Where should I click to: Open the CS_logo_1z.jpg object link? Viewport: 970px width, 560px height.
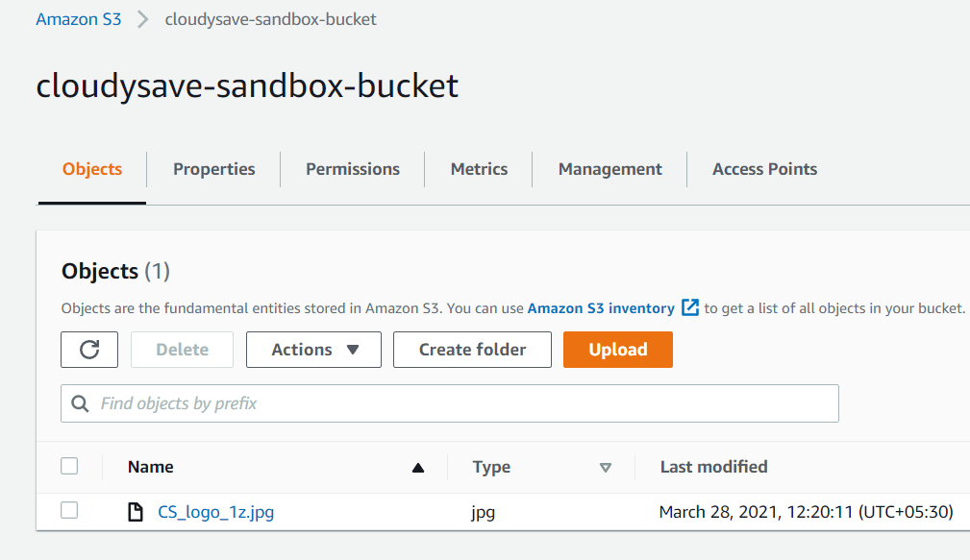pyautogui.click(x=216, y=512)
